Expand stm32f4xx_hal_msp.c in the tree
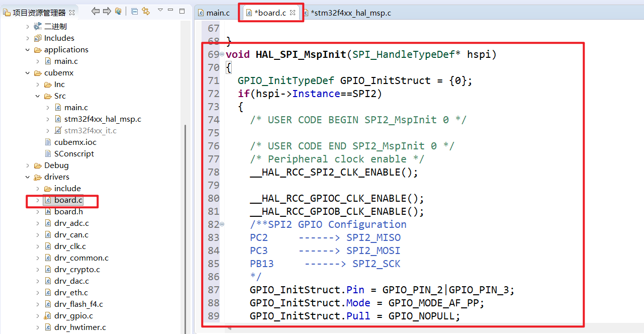 [x=48, y=119]
